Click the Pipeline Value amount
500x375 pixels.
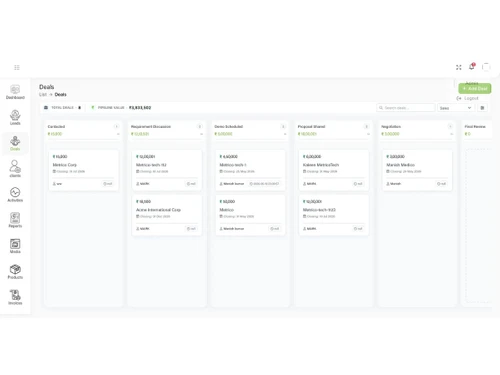(140, 108)
